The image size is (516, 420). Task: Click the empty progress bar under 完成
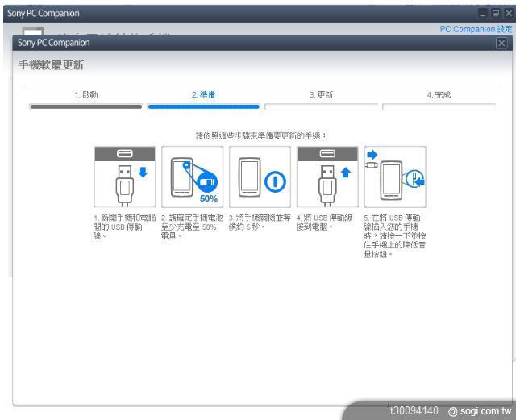(x=439, y=106)
